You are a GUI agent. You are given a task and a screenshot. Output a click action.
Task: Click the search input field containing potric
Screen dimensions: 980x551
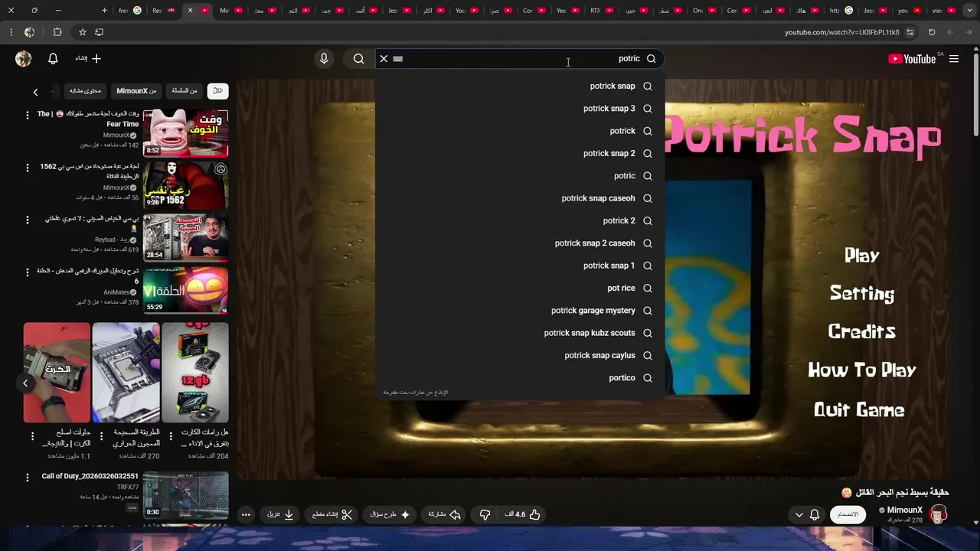pyautogui.click(x=519, y=59)
